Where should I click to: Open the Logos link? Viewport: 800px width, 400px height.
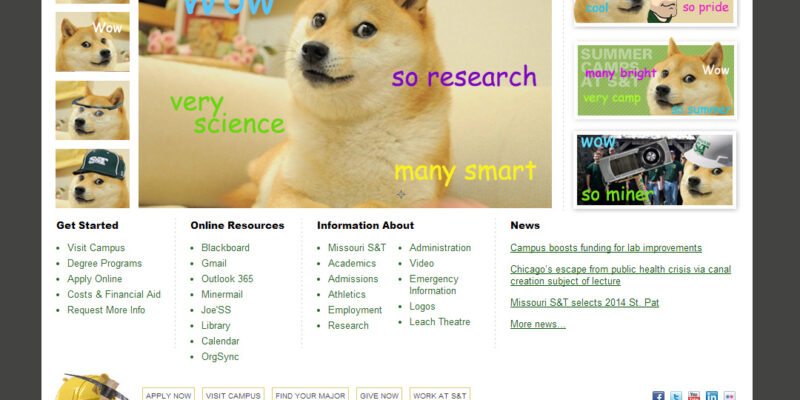422,307
